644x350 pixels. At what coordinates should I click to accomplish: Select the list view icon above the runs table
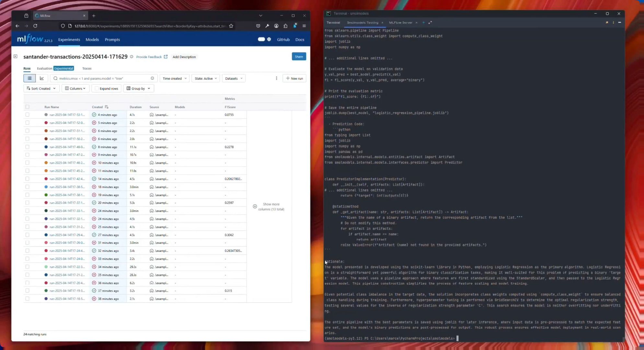click(x=29, y=78)
